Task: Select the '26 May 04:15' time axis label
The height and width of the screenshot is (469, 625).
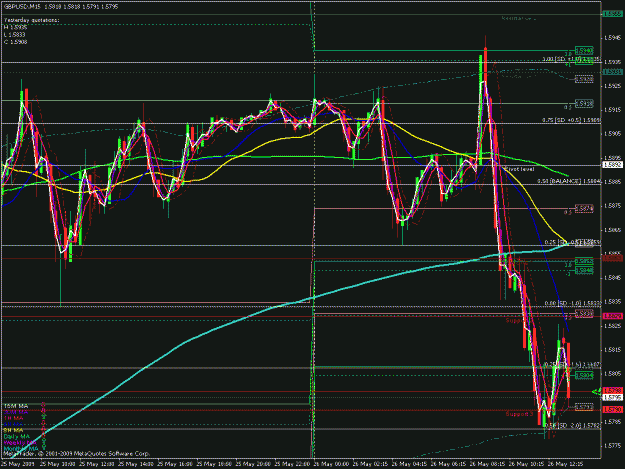Action: (x=409, y=464)
